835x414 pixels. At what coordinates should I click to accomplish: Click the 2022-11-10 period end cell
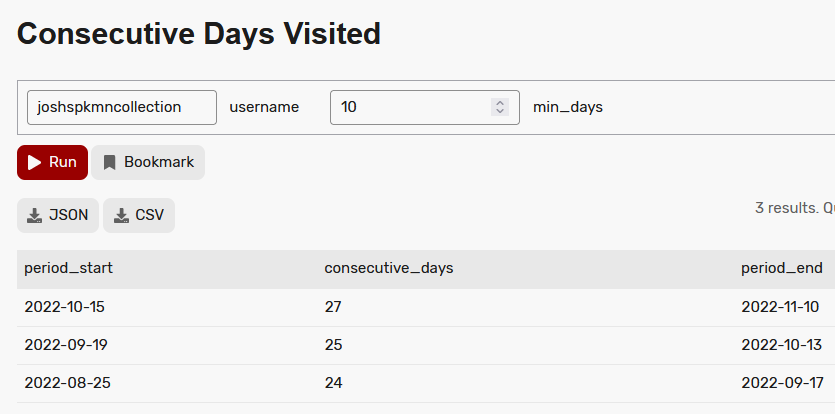(x=781, y=307)
